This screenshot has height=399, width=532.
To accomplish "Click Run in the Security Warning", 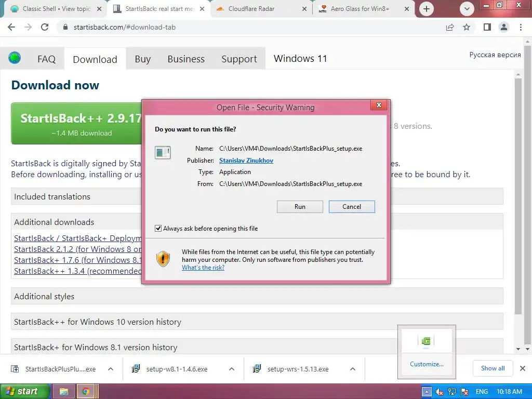I will point(300,207).
